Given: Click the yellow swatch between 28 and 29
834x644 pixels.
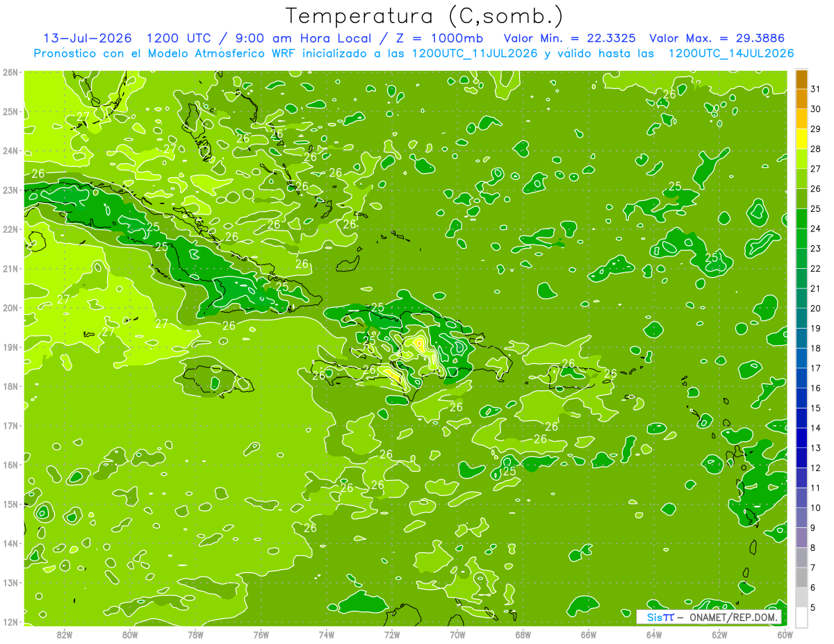Looking at the screenshot, I should tap(801, 139).
